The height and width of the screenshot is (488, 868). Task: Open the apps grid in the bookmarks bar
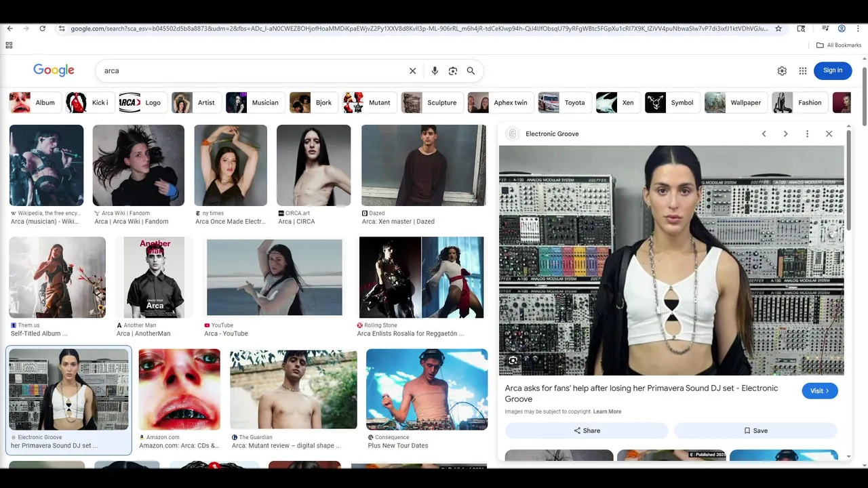pyautogui.click(x=9, y=45)
